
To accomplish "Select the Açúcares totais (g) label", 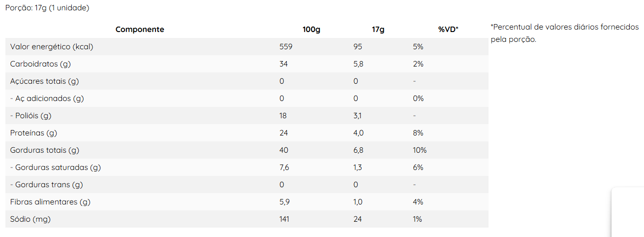I will click(x=44, y=81).
